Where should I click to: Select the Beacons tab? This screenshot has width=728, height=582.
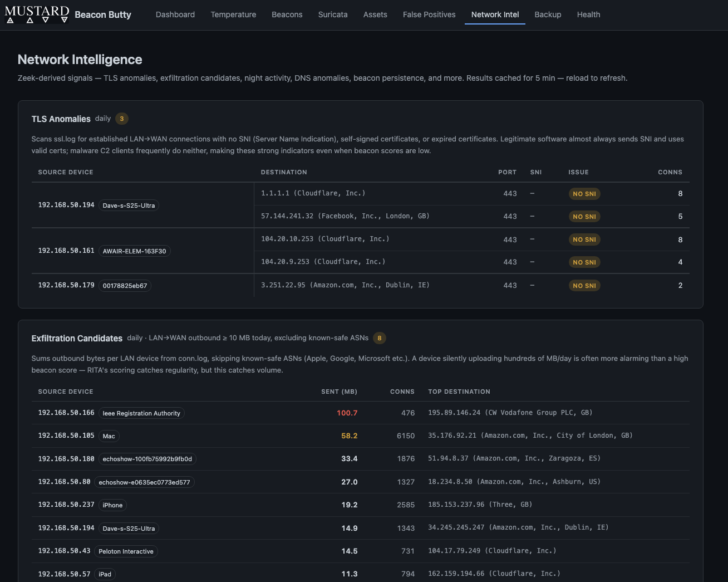coord(287,14)
